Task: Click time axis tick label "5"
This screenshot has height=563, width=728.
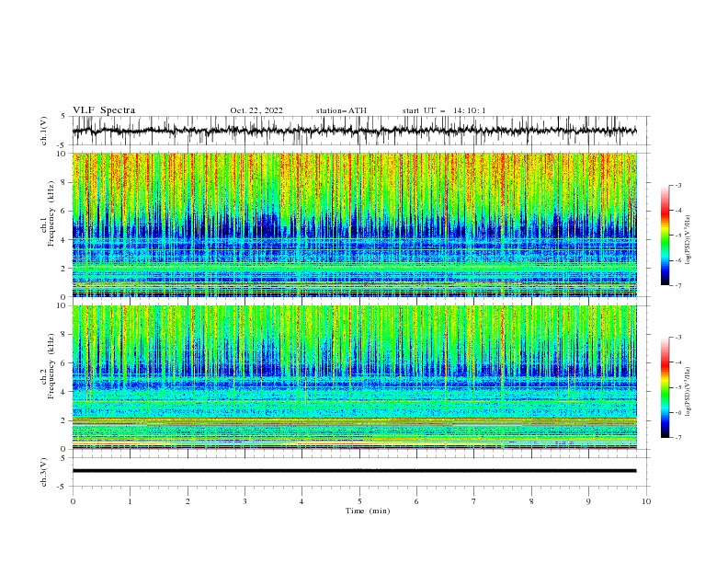Action: (x=359, y=501)
